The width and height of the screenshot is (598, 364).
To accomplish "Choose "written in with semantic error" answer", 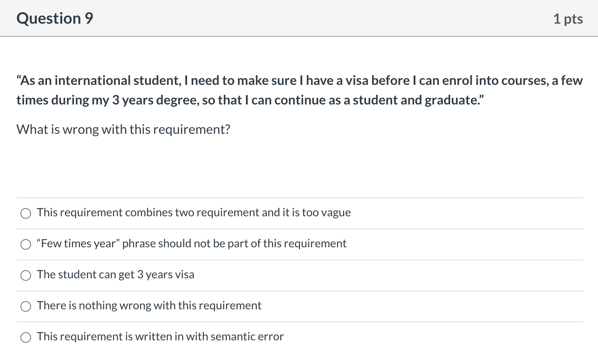I will click(x=160, y=337).
